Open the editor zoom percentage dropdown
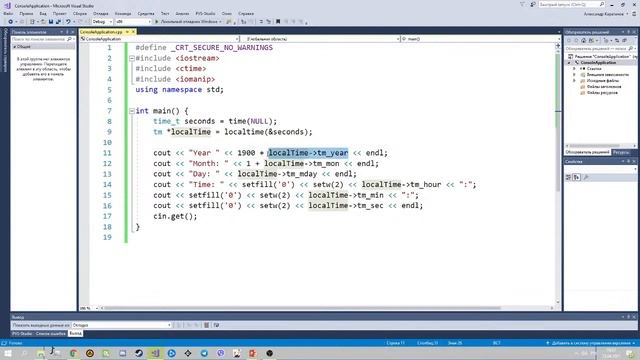Screen dimensions: 640x360 point(89,308)
